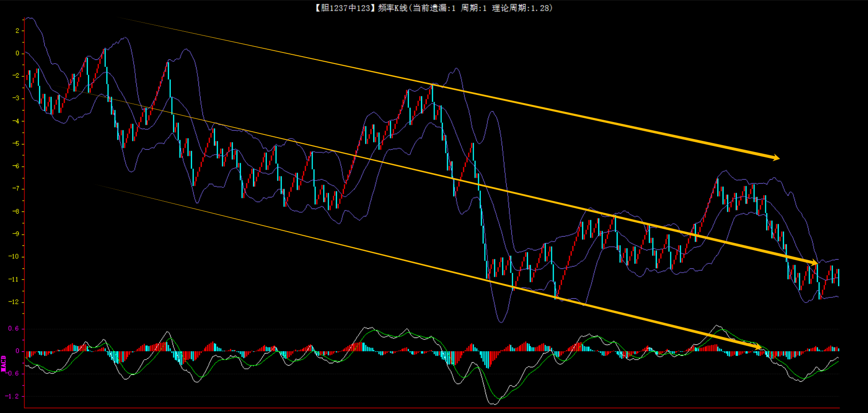Select the 0.6 level on MACD axis
This screenshot has height=413, width=868.
click(13, 328)
